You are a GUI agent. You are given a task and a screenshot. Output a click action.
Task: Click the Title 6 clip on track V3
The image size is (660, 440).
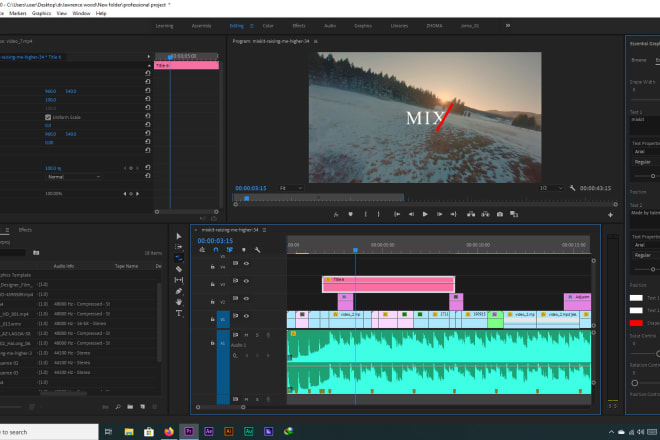[x=388, y=284]
